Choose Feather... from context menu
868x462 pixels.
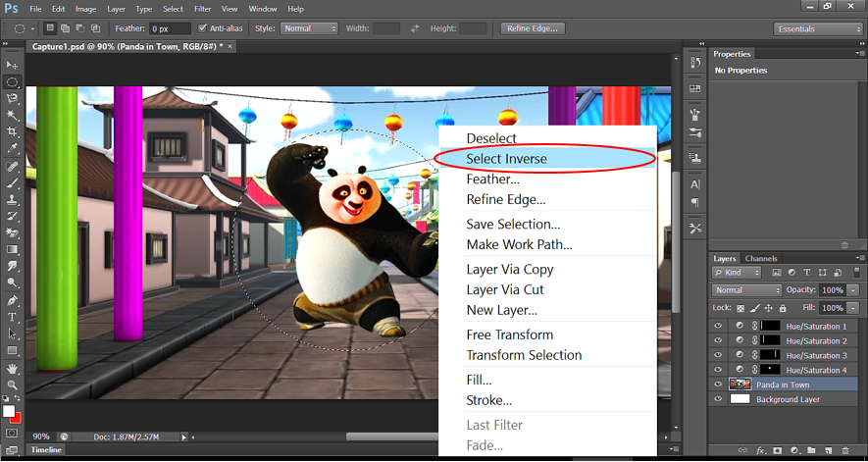[546, 179]
